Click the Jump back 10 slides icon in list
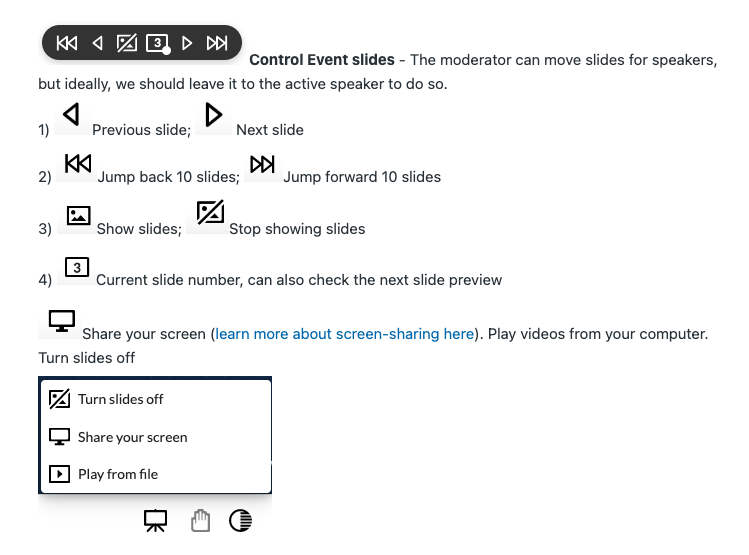749x555 pixels. 78,164
